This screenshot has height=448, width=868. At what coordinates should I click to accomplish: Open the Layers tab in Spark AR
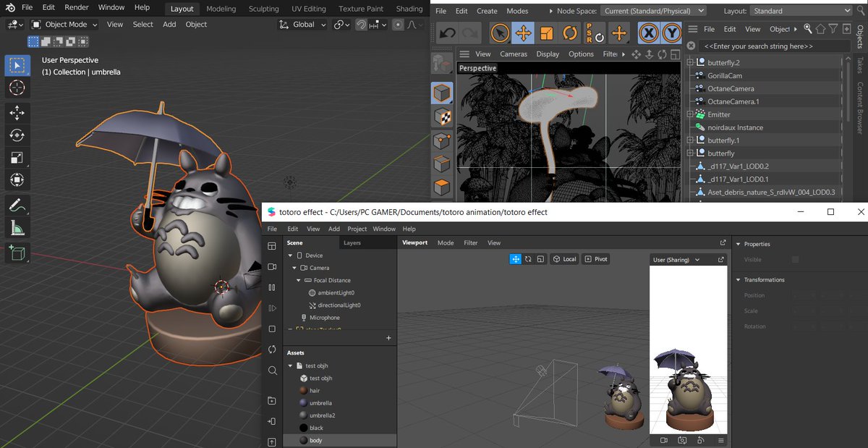click(x=352, y=243)
